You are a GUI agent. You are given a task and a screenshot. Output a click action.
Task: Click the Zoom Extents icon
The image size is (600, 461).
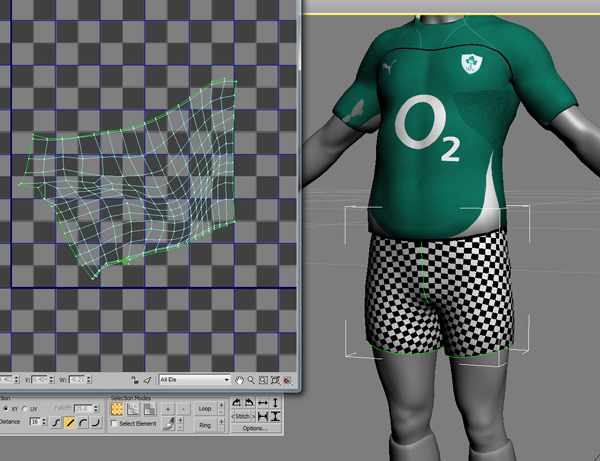(276, 380)
